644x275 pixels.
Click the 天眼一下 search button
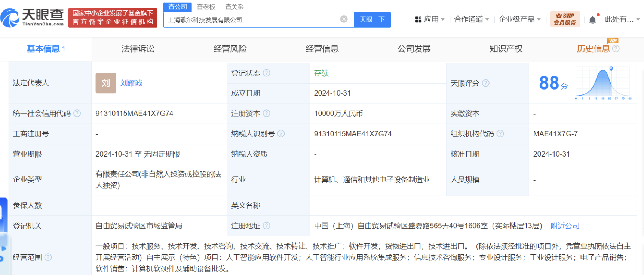[x=372, y=19]
